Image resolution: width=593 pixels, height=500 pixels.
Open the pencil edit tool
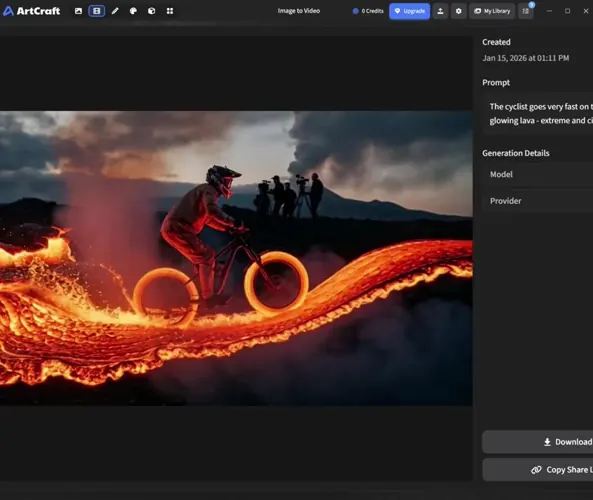[115, 11]
